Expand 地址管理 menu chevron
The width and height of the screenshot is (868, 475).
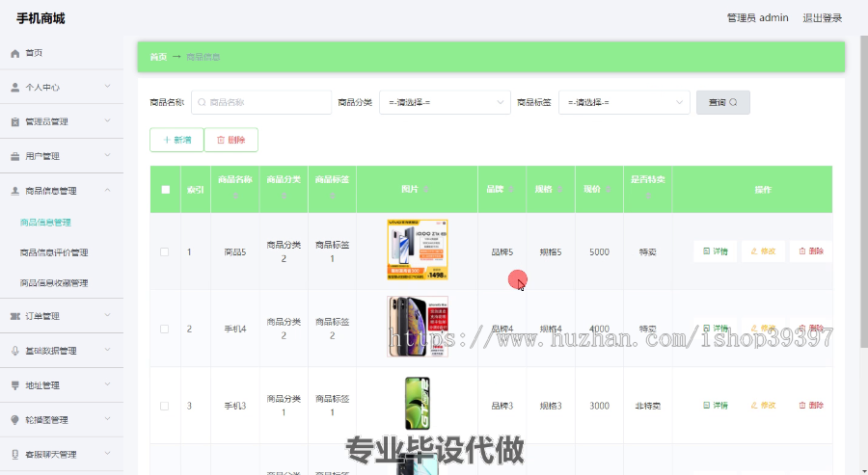107,384
